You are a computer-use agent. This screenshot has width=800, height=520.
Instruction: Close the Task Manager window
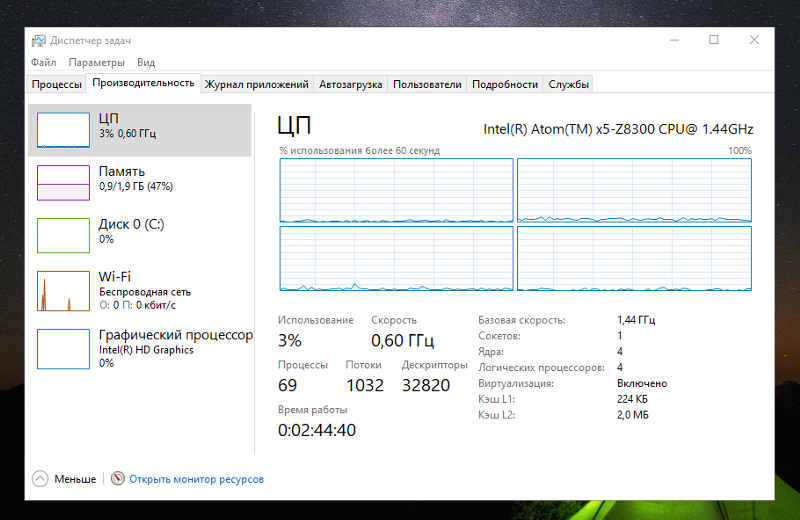click(x=754, y=40)
